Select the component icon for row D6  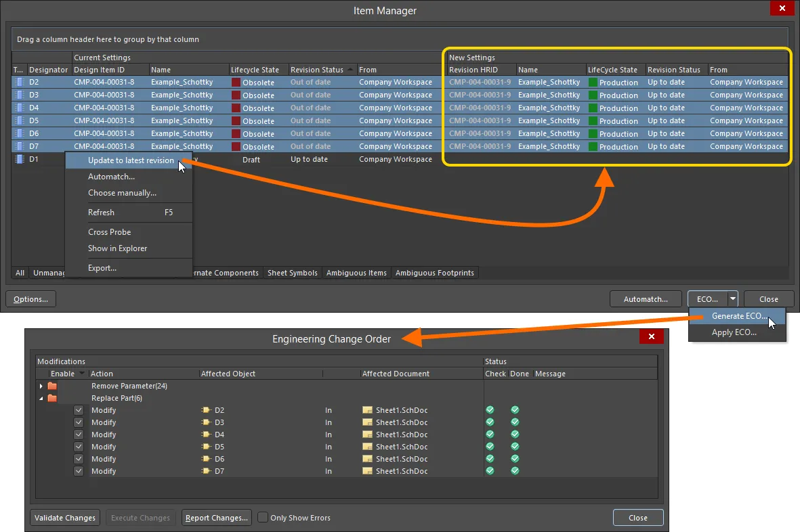(20, 133)
